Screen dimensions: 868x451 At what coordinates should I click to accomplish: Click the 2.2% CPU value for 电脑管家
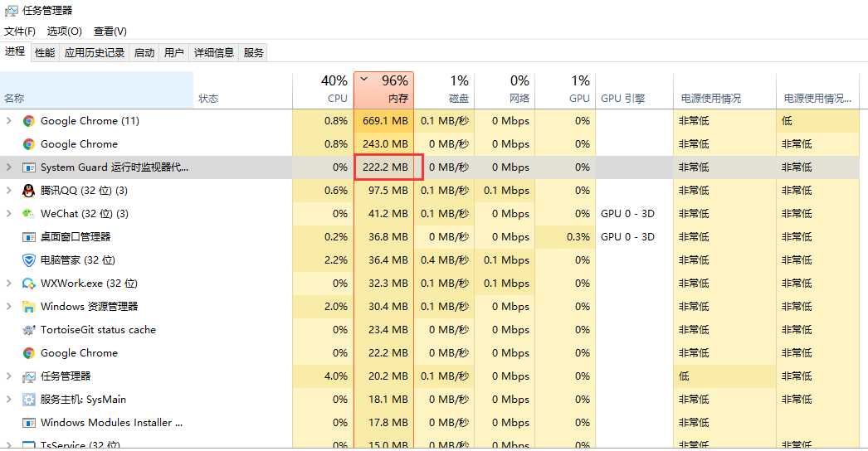tap(336, 260)
